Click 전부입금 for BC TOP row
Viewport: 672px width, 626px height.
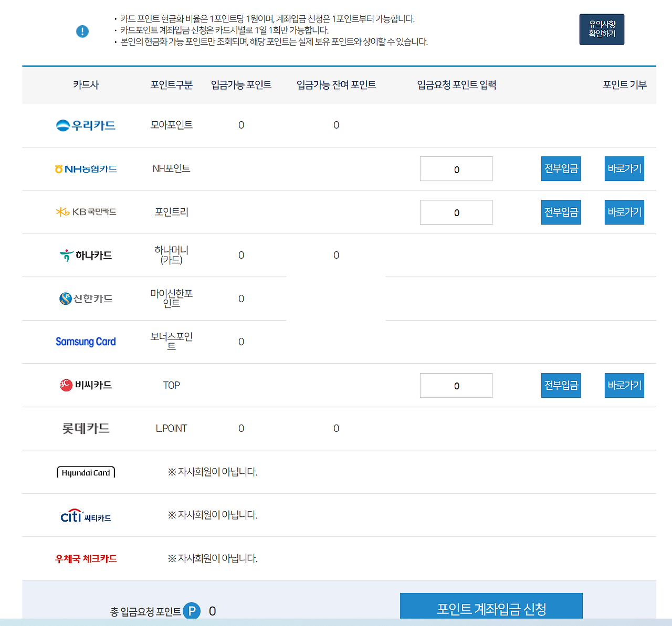coord(561,385)
